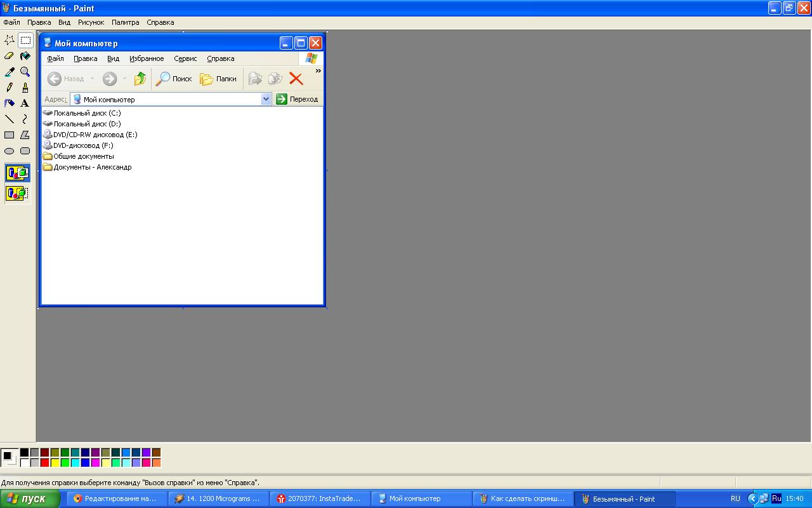Click "Общие документы" folder in pasted image
Viewport: 812px width, 508px height.
[78, 156]
